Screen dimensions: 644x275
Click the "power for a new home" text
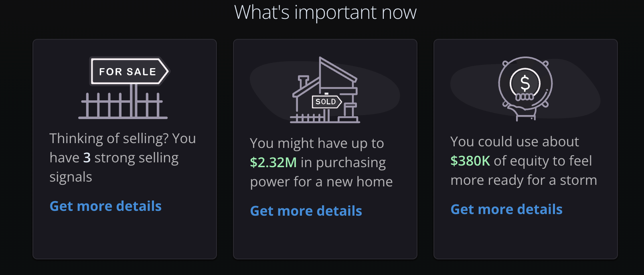tap(321, 182)
